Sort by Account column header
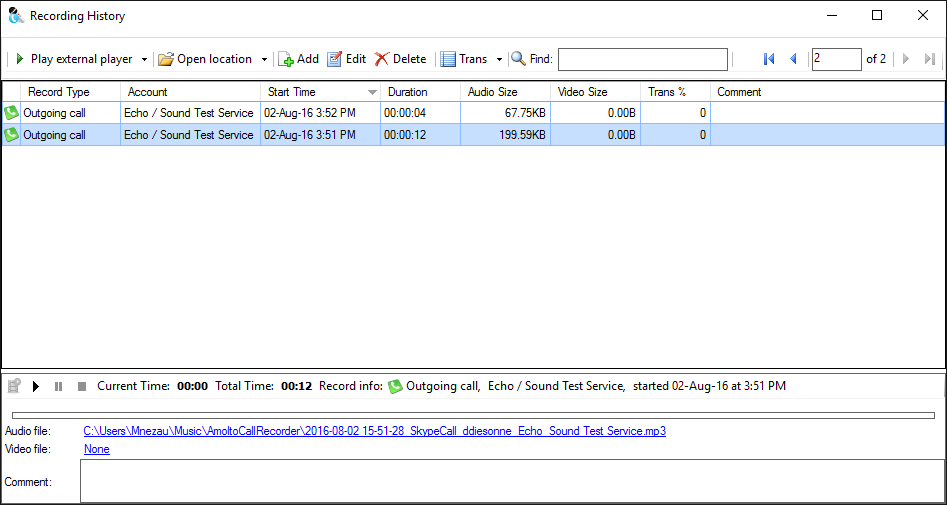Viewport: 947px width, 505px height. point(191,92)
